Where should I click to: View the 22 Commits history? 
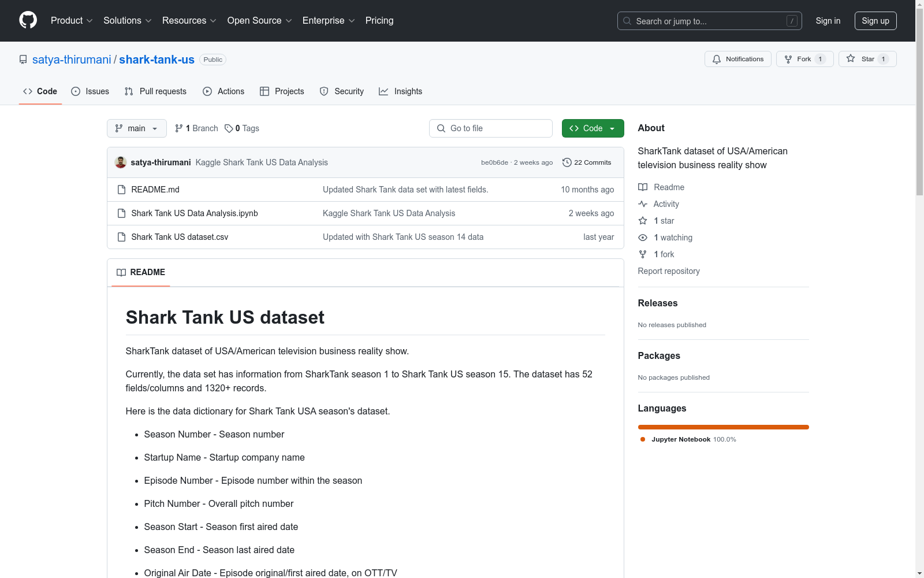(587, 162)
